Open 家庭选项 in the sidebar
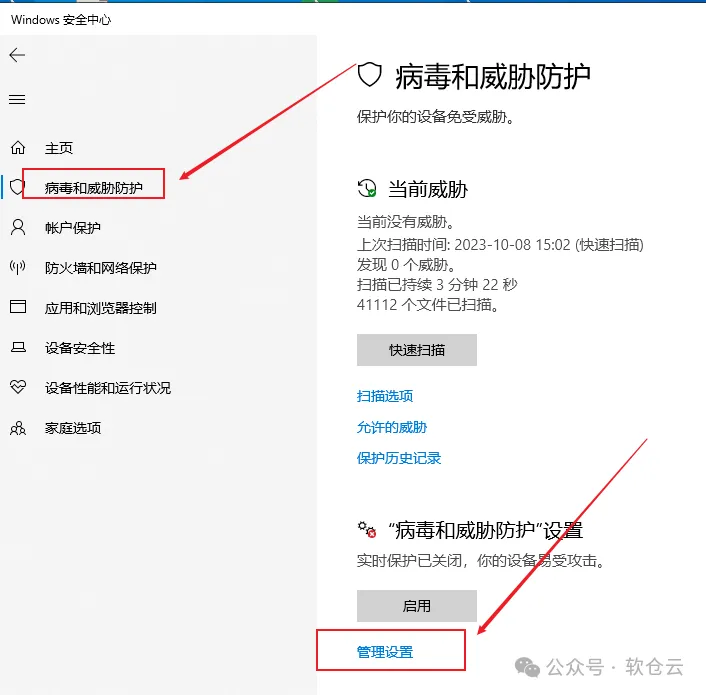Viewport: 706px width, 695px height. click(x=72, y=428)
